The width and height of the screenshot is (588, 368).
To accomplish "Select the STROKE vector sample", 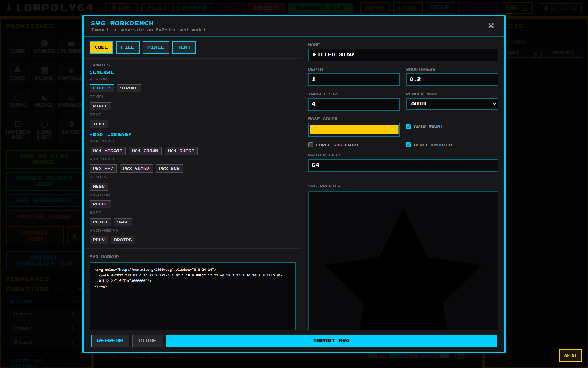I will tap(129, 88).
